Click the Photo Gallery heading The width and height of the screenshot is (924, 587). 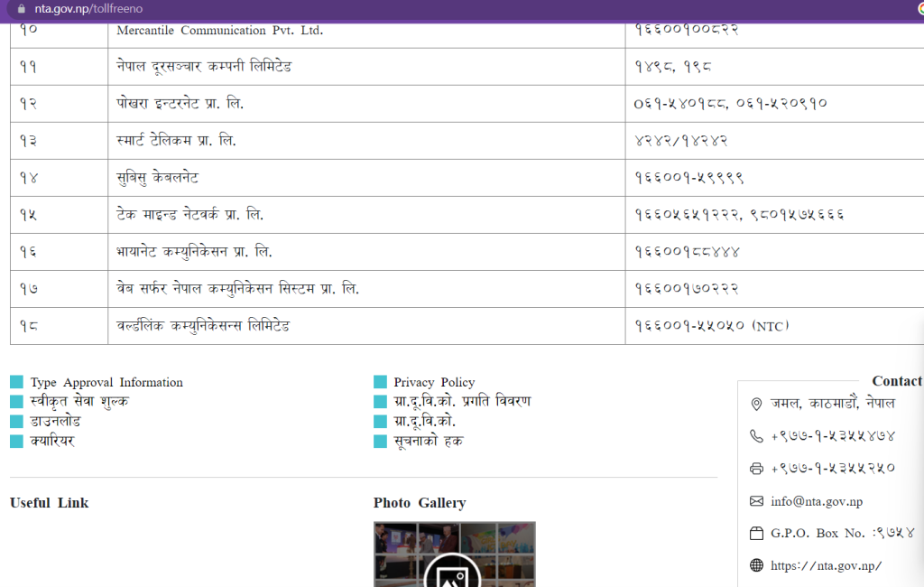click(420, 503)
